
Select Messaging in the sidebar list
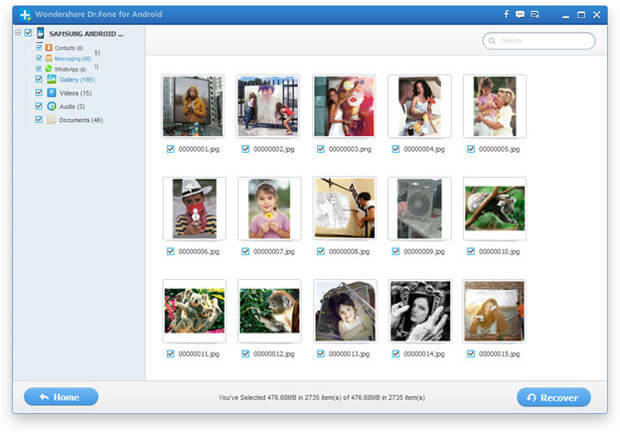72,58
